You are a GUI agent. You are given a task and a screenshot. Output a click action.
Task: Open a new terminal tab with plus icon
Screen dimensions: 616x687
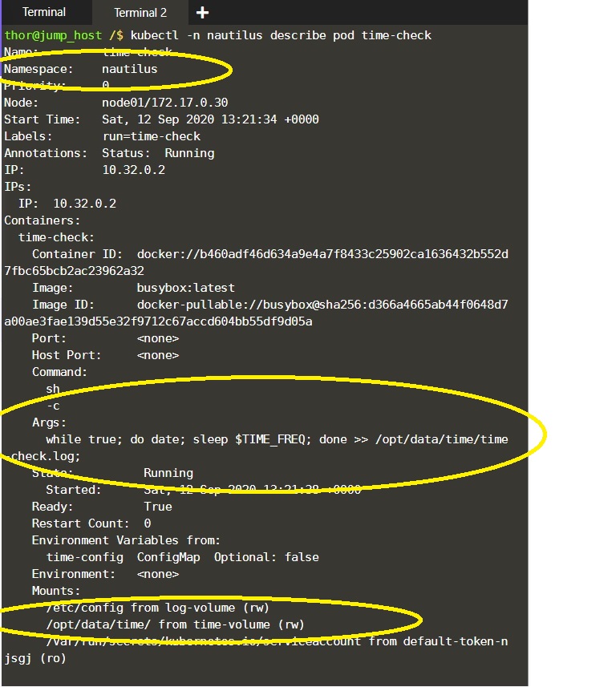[202, 12]
